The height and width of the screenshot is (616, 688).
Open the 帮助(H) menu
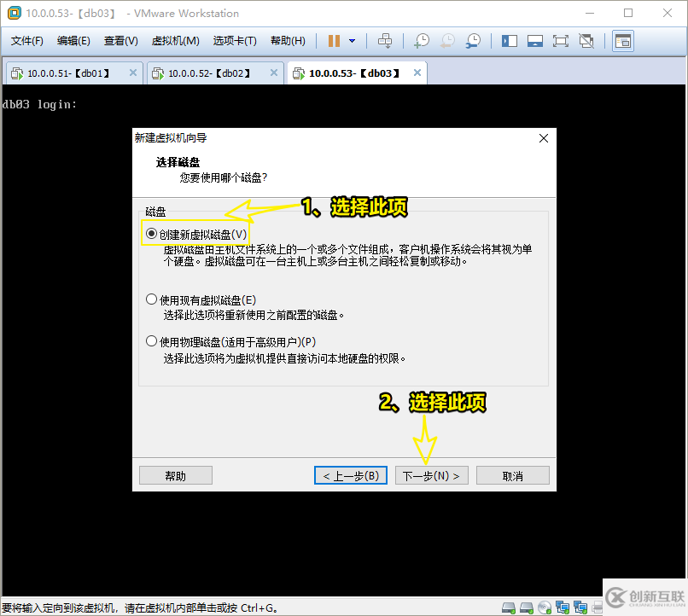pos(288,41)
